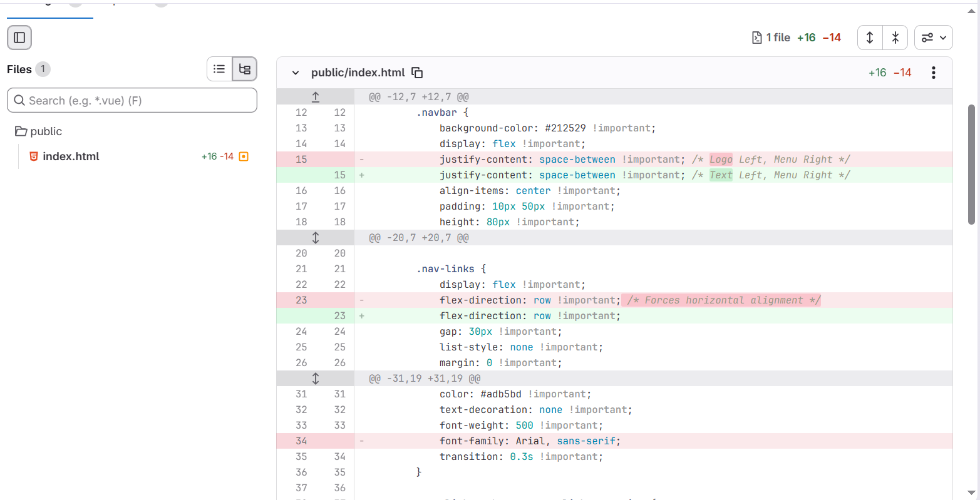Switch to tree view of files
Viewport: 980px width, 500px height.
245,69
